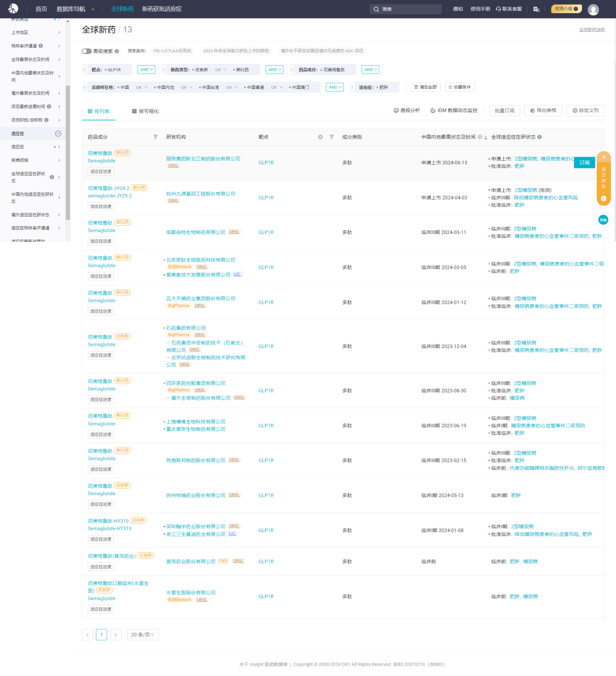Open the 新药获批适应症 top navigation item
Screen dimensions: 616x676
coord(162,9)
